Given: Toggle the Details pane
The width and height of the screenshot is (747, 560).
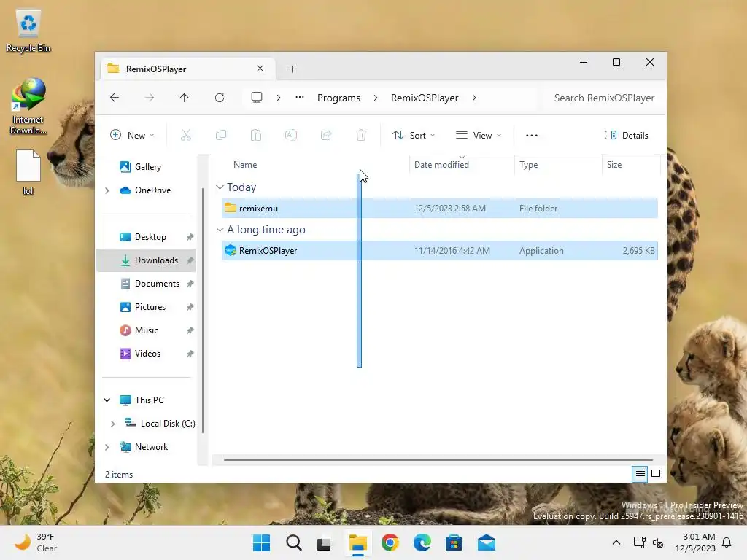Looking at the screenshot, I should pos(627,135).
